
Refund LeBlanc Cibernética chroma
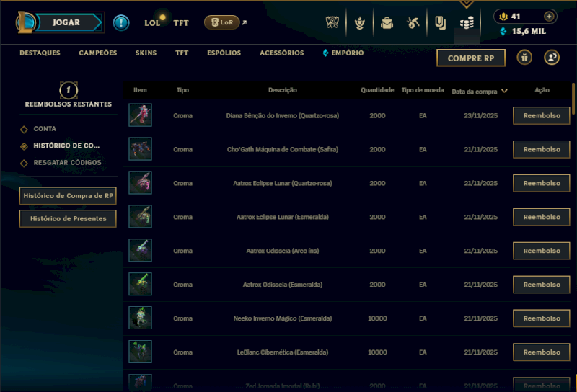pos(542,352)
